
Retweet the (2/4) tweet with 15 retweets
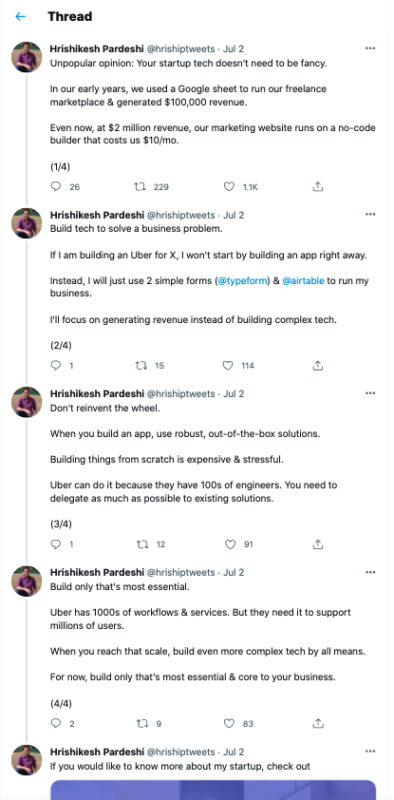click(x=140, y=365)
